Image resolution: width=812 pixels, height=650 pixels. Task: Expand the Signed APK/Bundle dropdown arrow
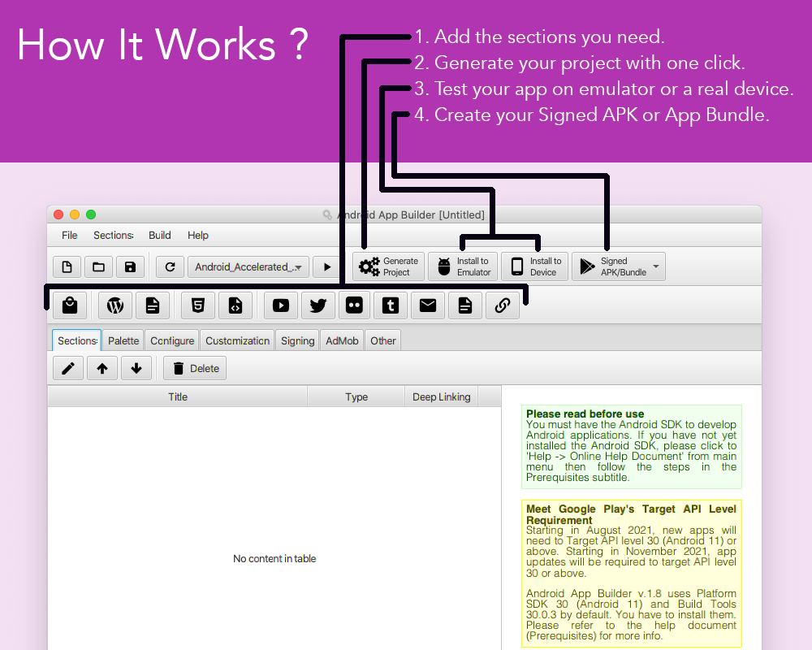[656, 266]
